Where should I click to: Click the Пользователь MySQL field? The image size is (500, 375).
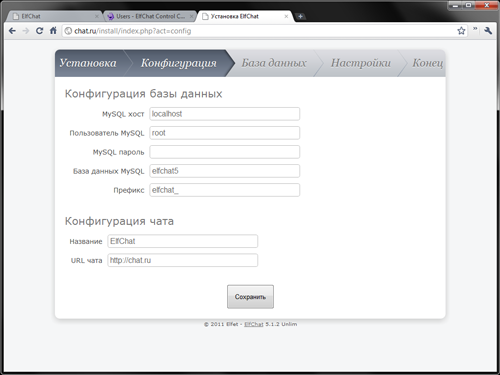pos(225,133)
